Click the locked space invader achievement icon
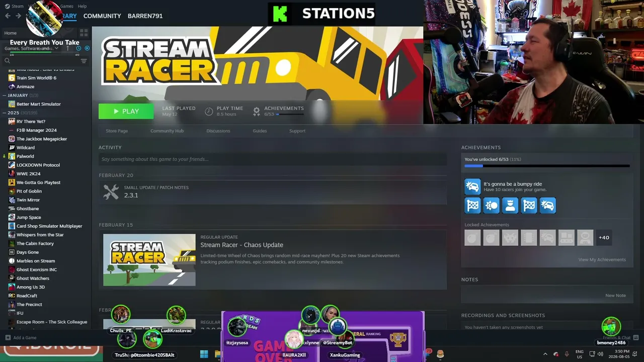 pos(510,237)
